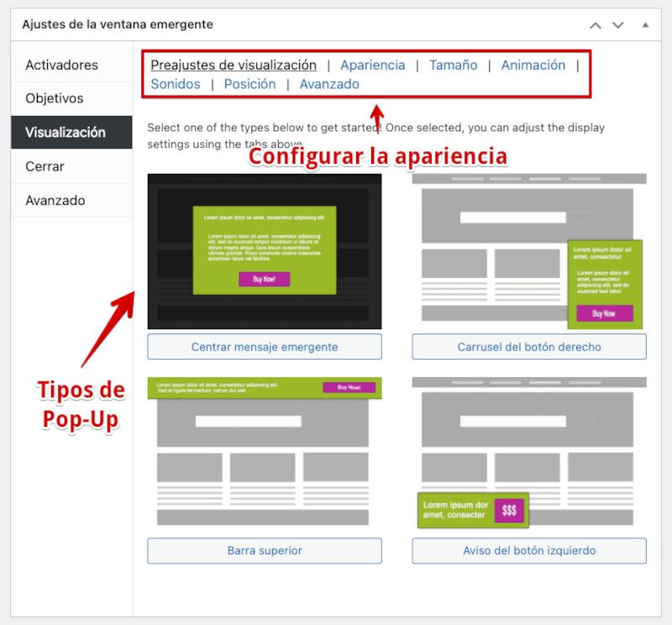The height and width of the screenshot is (625, 672).
Task: Click the Posición link
Action: click(249, 84)
